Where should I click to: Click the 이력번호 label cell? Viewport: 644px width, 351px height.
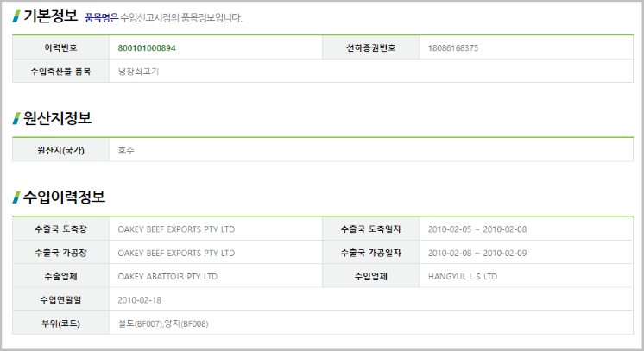point(60,47)
